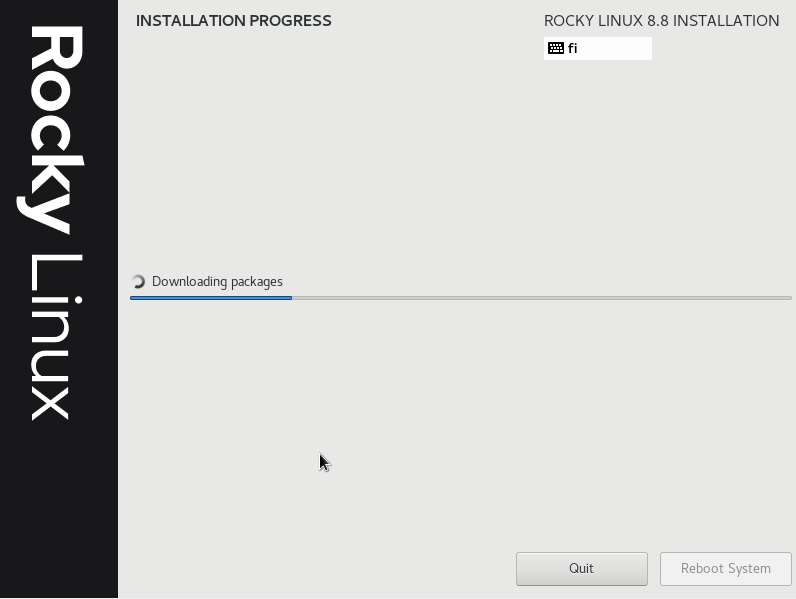This screenshot has width=796, height=599.
Task: Click the word "PROGRESS" in the heading
Action: (291, 20)
